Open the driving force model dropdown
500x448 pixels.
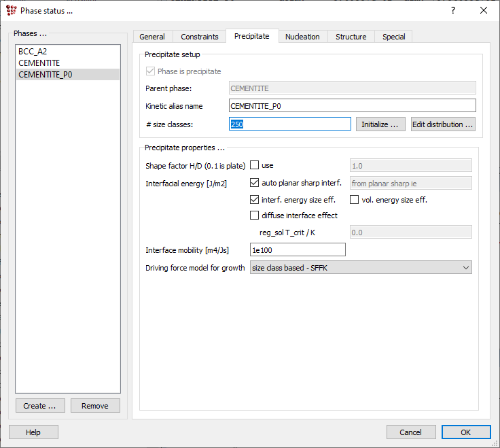click(361, 268)
